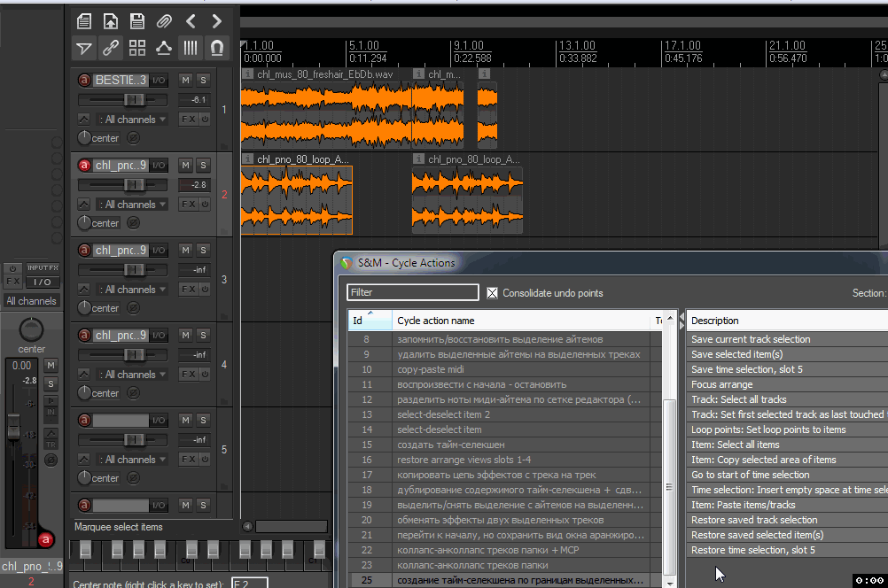888x588 pixels.
Task: Toggle item grouping chain-link icon
Action: [111, 48]
